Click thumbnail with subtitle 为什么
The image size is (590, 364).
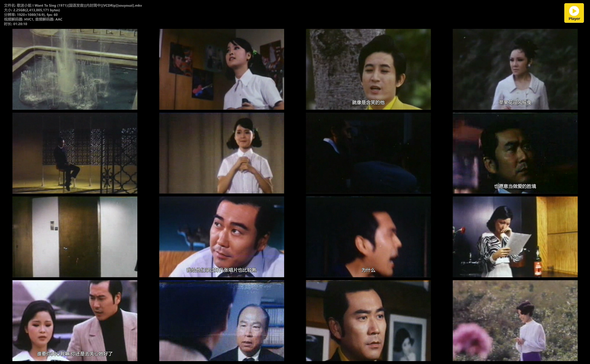click(368, 237)
